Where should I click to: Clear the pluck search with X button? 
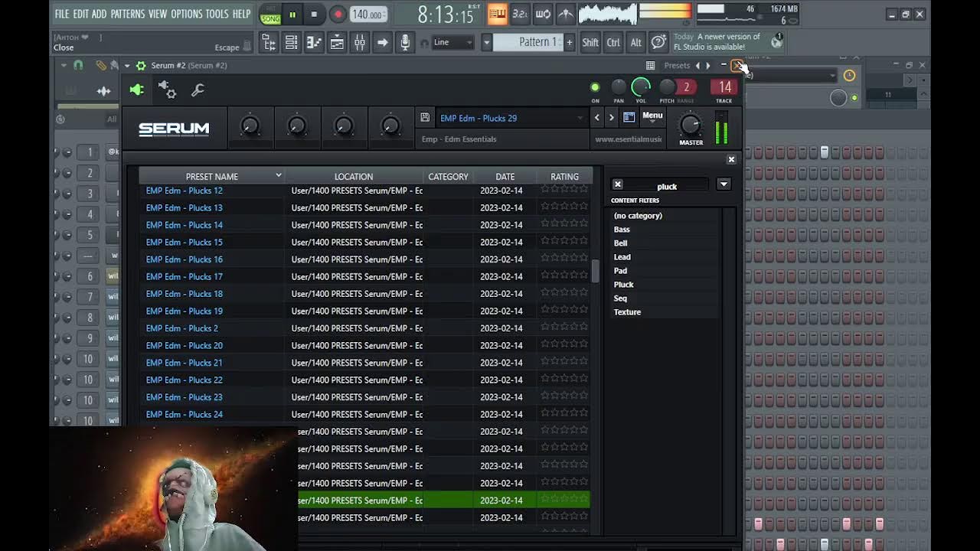point(618,184)
